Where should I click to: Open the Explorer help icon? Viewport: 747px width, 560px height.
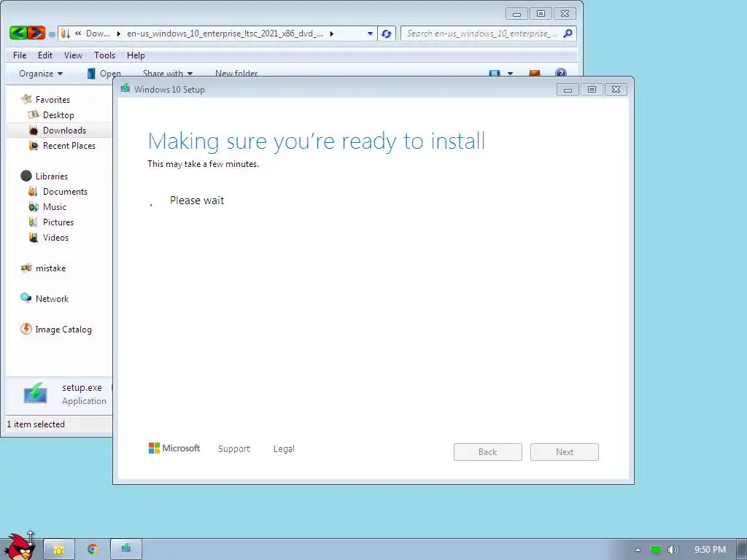[561, 73]
